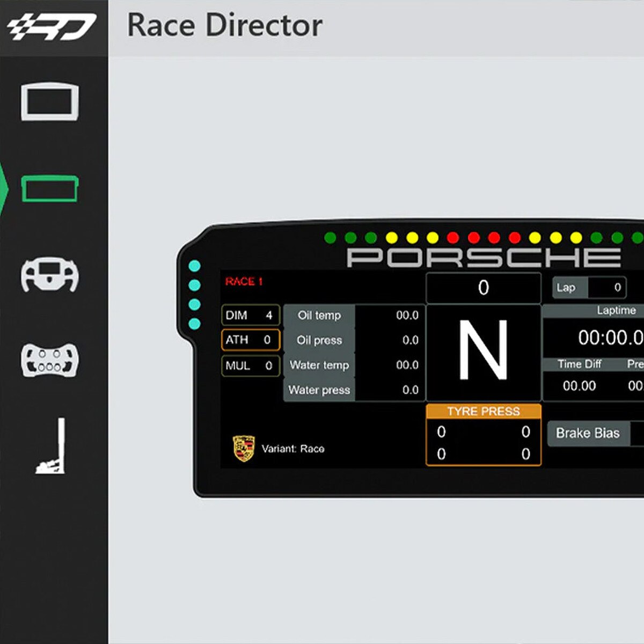This screenshot has height=644, width=644.
Task: Open the pedals sidebar icon
Action: coord(53,447)
